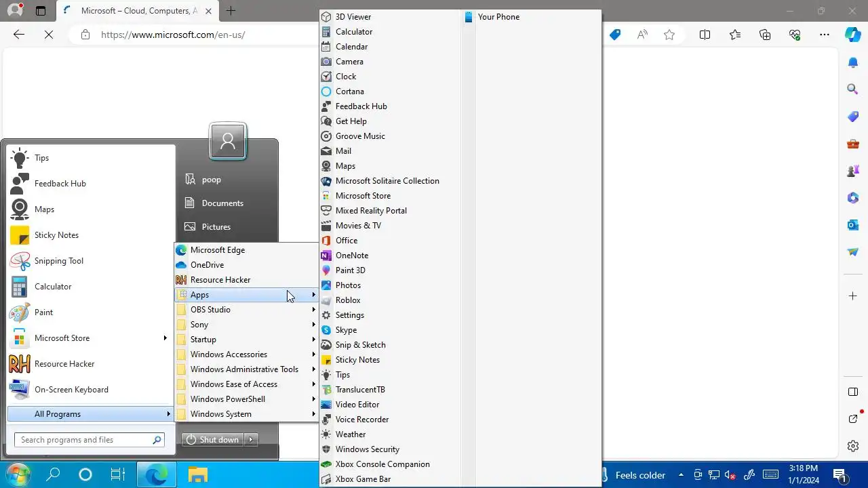
Task: Open the poop user folder link
Action: point(228,180)
